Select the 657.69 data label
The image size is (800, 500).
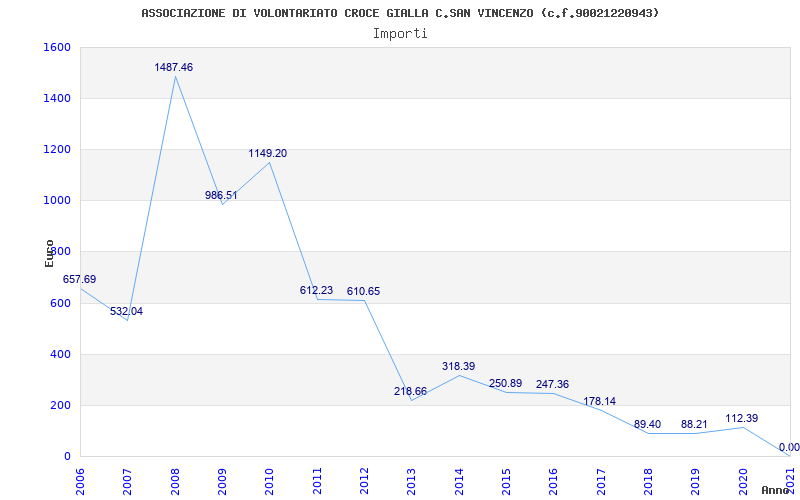click(80, 280)
